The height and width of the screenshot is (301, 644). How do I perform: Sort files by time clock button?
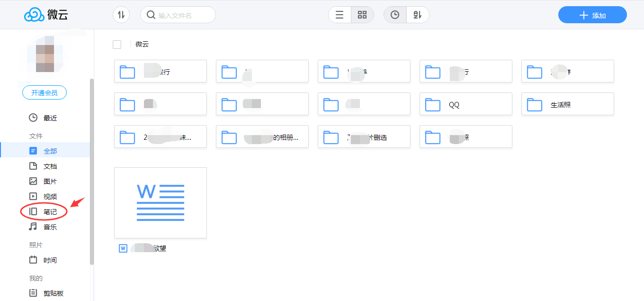[395, 15]
